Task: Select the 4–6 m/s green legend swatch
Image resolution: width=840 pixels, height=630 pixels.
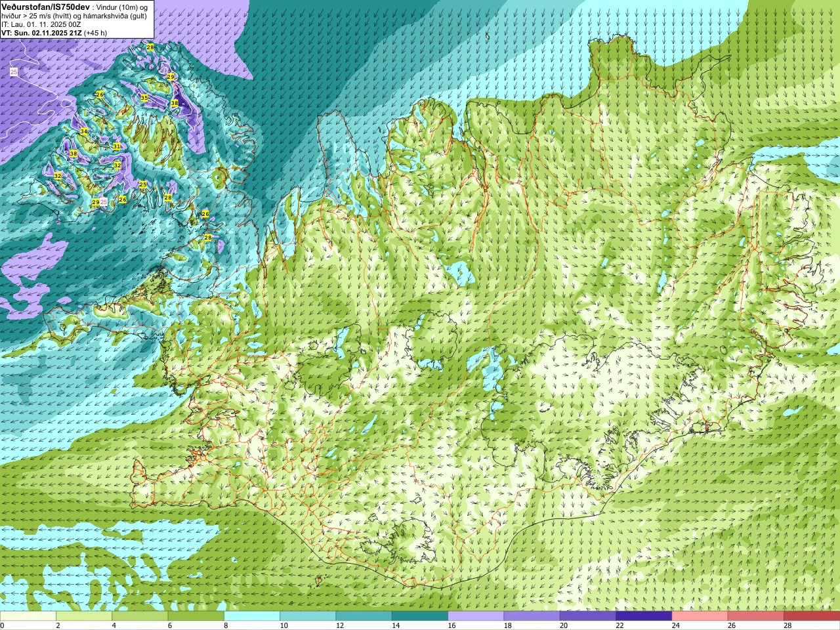Action: [140, 616]
